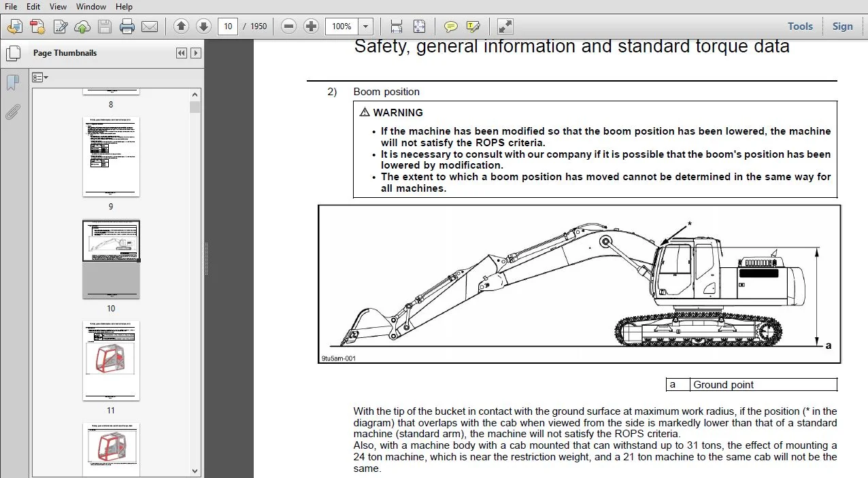Open the Window menu

pyautogui.click(x=91, y=6)
